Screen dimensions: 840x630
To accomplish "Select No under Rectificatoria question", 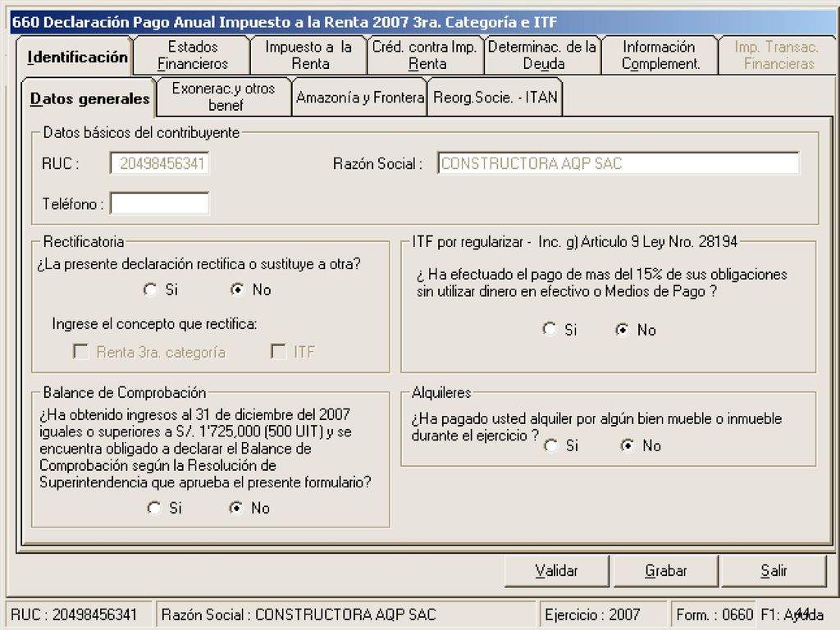I will click(x=237, y=290).
